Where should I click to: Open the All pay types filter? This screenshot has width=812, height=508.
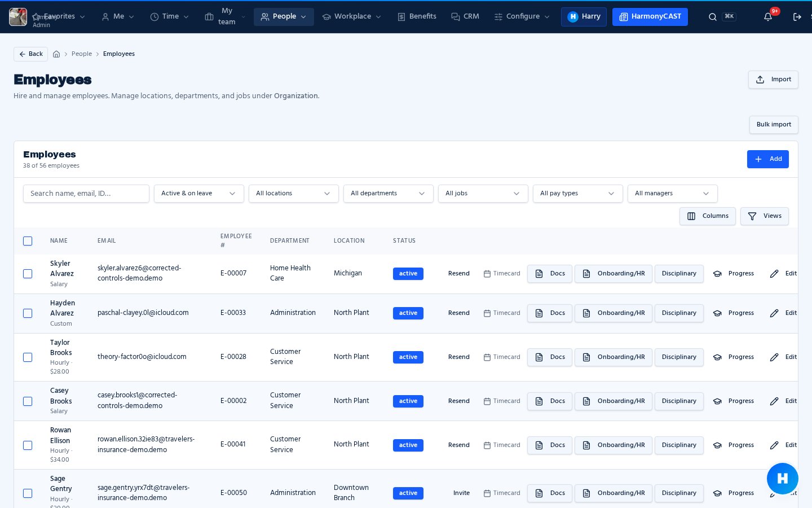click(578, 194)
